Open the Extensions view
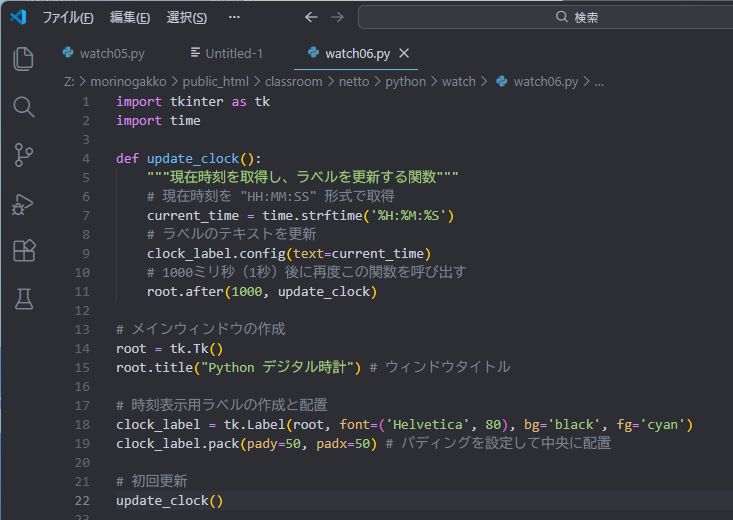 [x=23, y=250]
